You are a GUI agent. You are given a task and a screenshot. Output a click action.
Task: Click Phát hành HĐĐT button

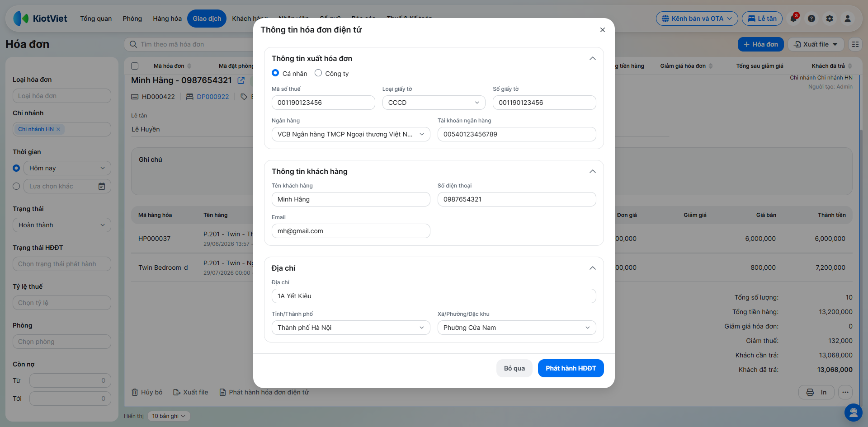coord(571,368)
